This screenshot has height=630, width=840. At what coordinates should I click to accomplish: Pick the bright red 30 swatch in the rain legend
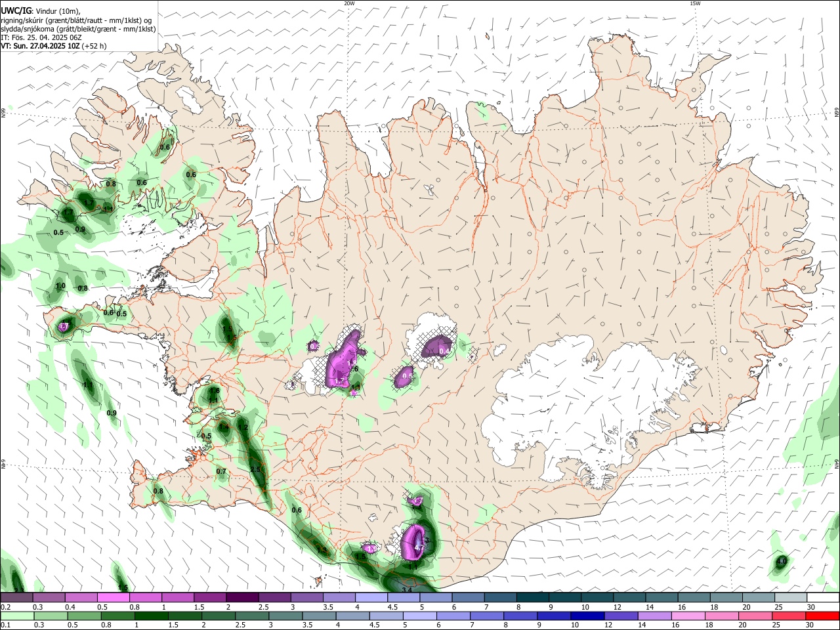(x=822, y=616)
